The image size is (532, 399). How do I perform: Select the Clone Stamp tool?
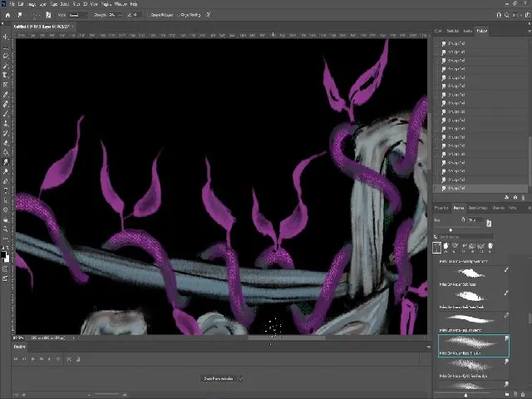pos(6,124)
